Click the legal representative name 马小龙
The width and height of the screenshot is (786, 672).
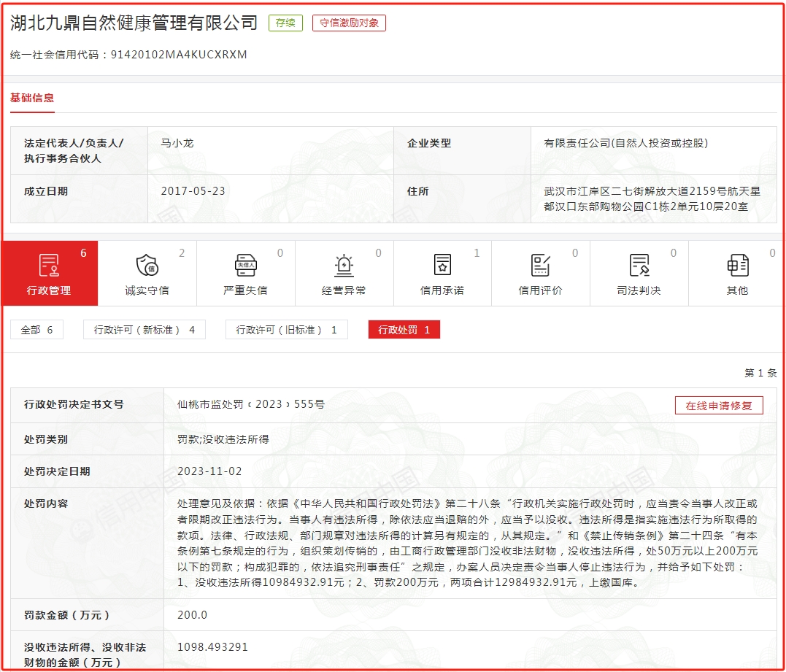[177, 143]
